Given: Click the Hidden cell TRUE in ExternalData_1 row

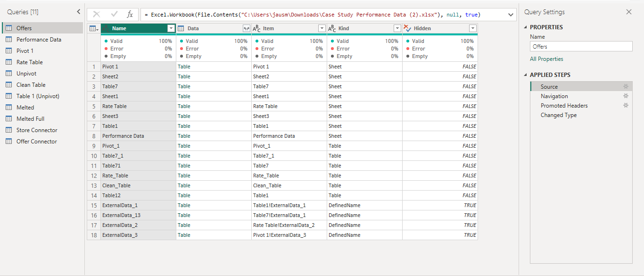Looking at the screenshot, I should (440, 205).
